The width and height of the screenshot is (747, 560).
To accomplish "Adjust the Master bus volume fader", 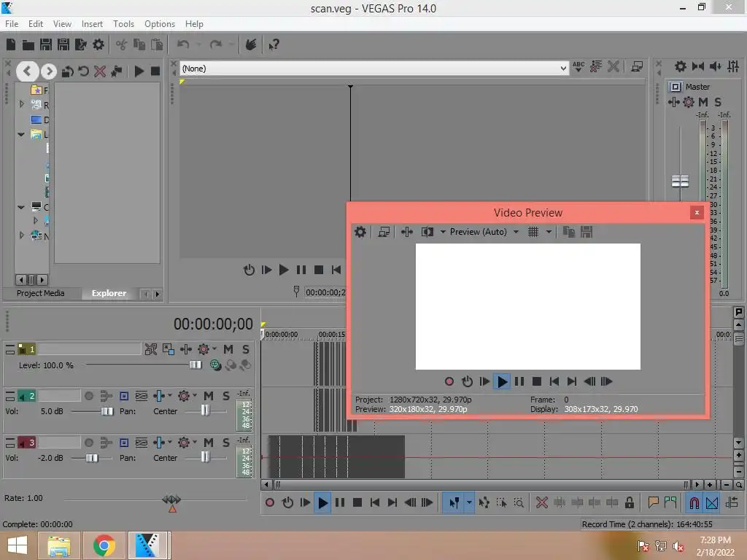I will pos(680,181).
